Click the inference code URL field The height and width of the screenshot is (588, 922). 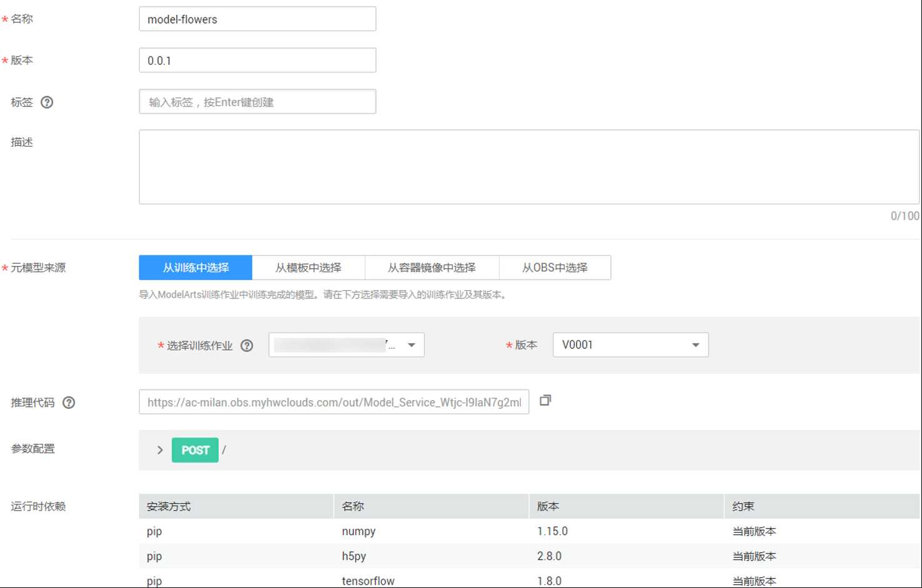point(334,402)
